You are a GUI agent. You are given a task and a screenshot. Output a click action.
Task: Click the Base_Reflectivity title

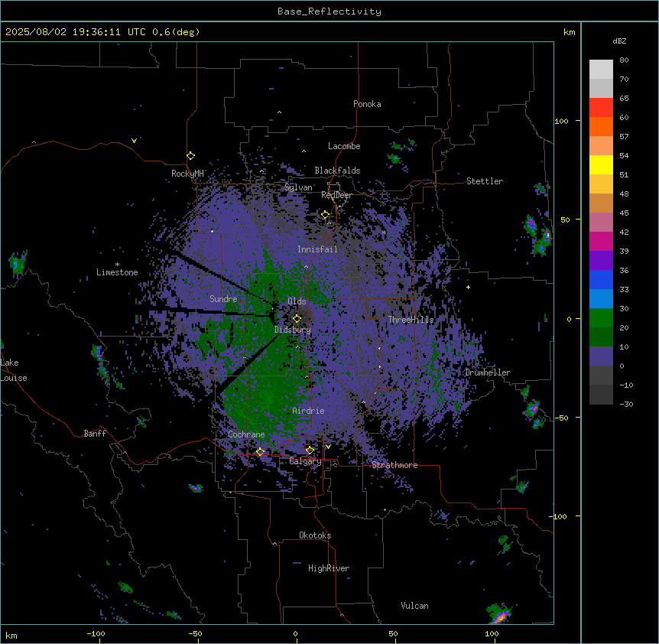329,11
